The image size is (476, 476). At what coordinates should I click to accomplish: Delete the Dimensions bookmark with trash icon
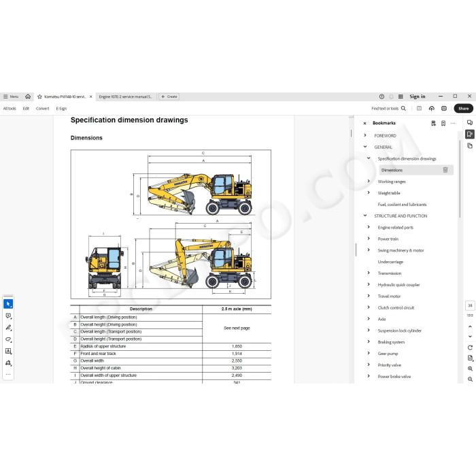[445, 170]
